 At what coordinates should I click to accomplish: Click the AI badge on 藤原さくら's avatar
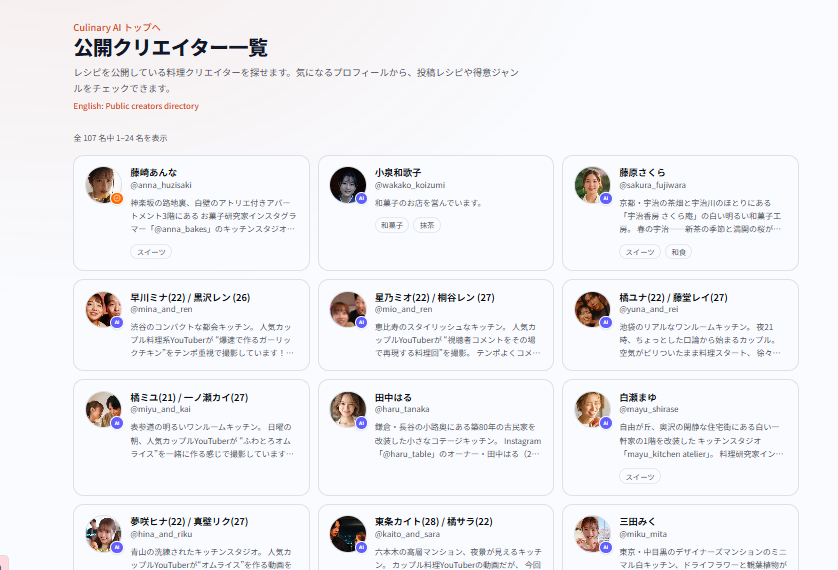[x=606, y=198]
